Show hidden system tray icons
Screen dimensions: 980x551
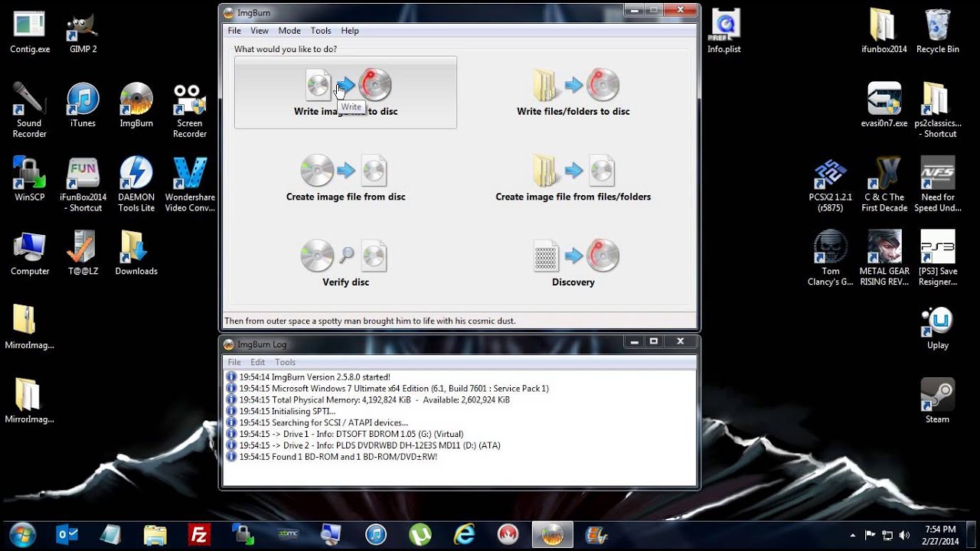tap(853, 535)
